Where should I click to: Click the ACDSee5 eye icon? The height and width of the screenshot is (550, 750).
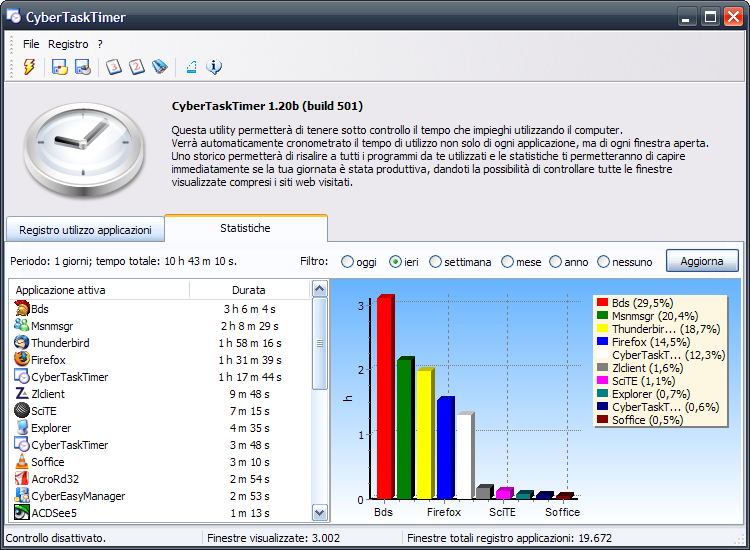pyautogui.click(x=22, y=512)
